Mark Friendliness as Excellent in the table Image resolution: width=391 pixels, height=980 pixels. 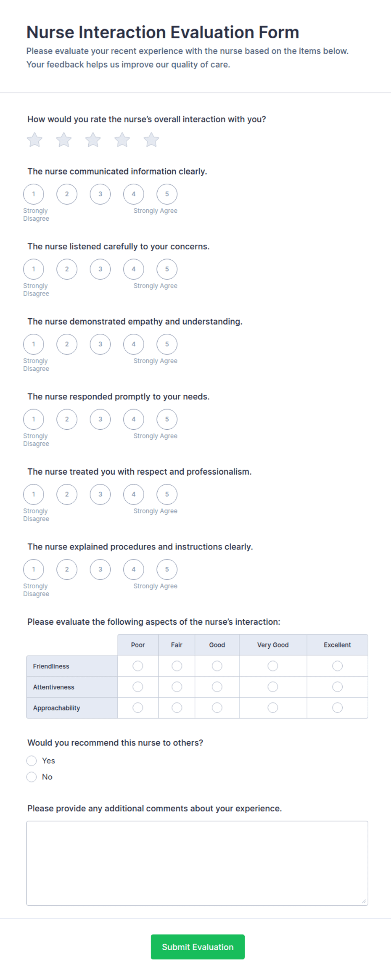click(337, 666)
